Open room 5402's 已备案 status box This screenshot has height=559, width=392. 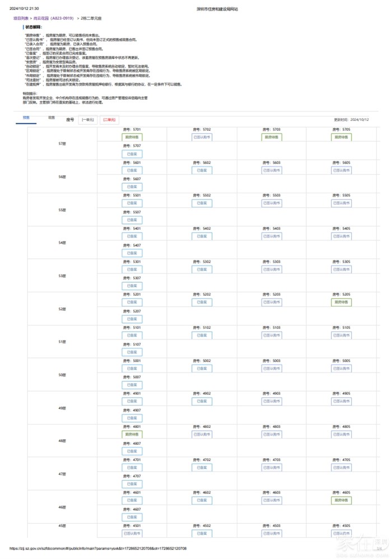[x=202, y=236]
